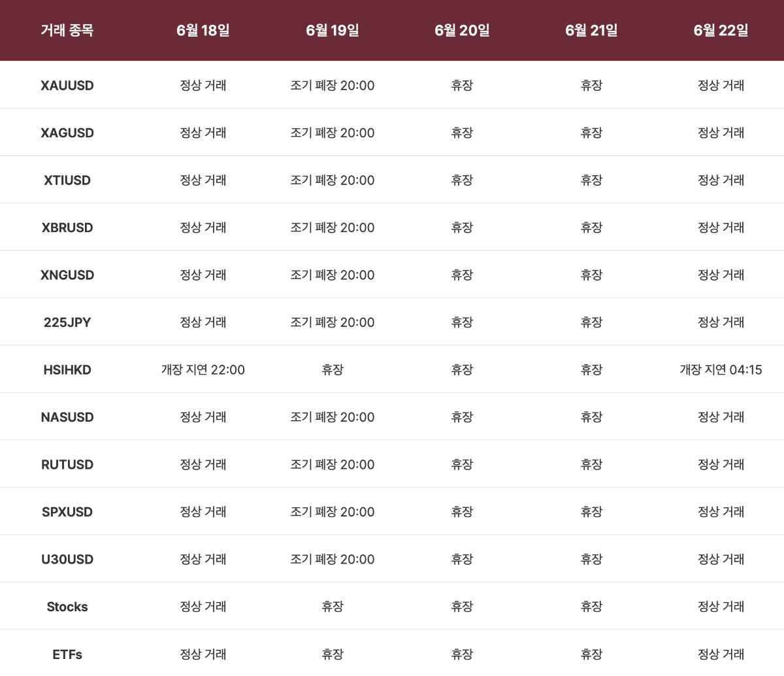Viewport: 784px width, 676px height.
Task: Click the 225JPY row label
Action: point(67,322)
